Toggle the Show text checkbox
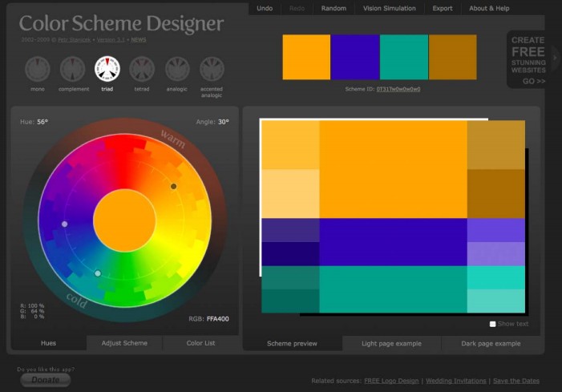 point(493,324)
